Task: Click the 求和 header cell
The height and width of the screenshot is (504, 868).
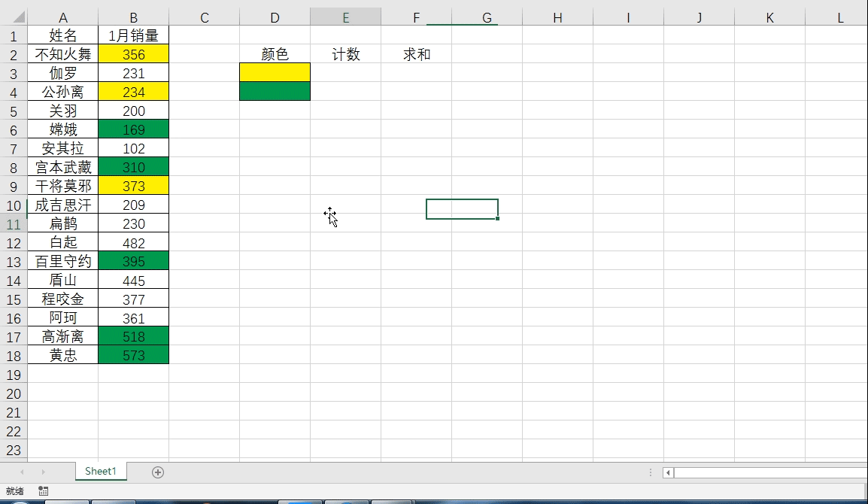Action: (x=416, y=54)
